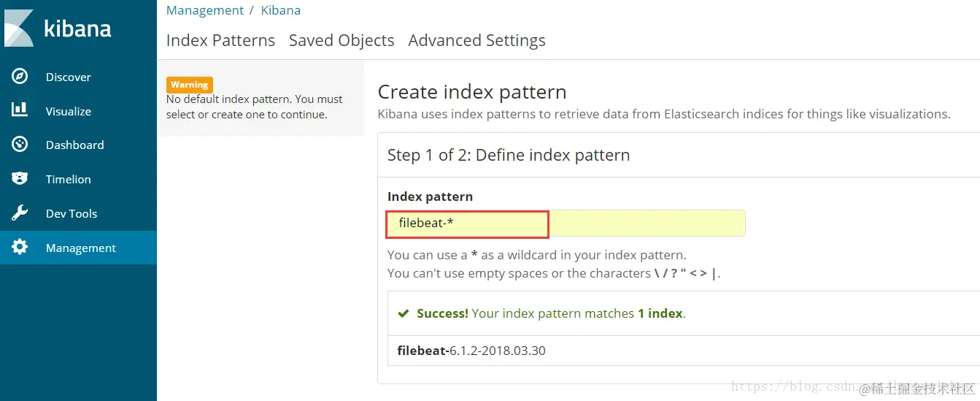Viewport: 980px width, 401px height.
Task: Switch to the Advanced Settings tab
Action: pos(477,40)
